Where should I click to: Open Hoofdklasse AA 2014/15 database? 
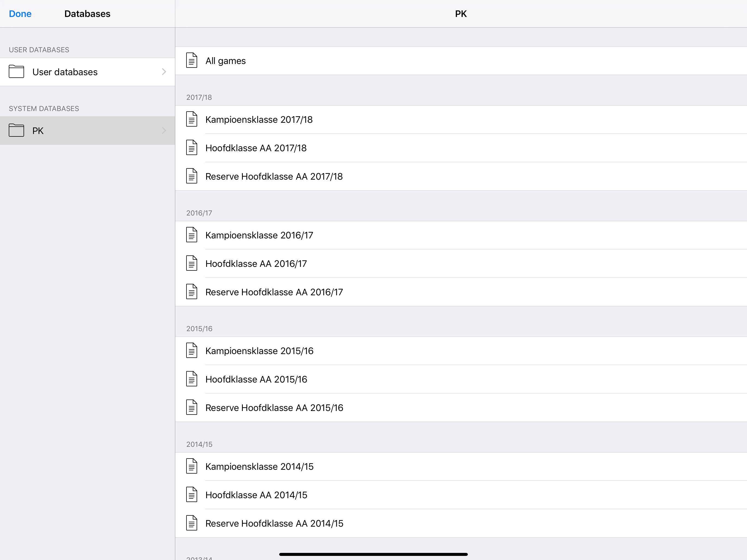coord(461,495)
